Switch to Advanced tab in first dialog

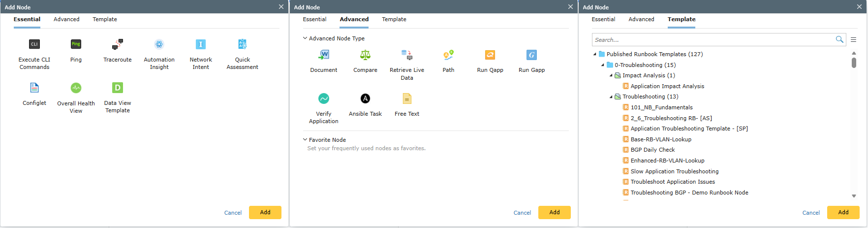[66, 19]
